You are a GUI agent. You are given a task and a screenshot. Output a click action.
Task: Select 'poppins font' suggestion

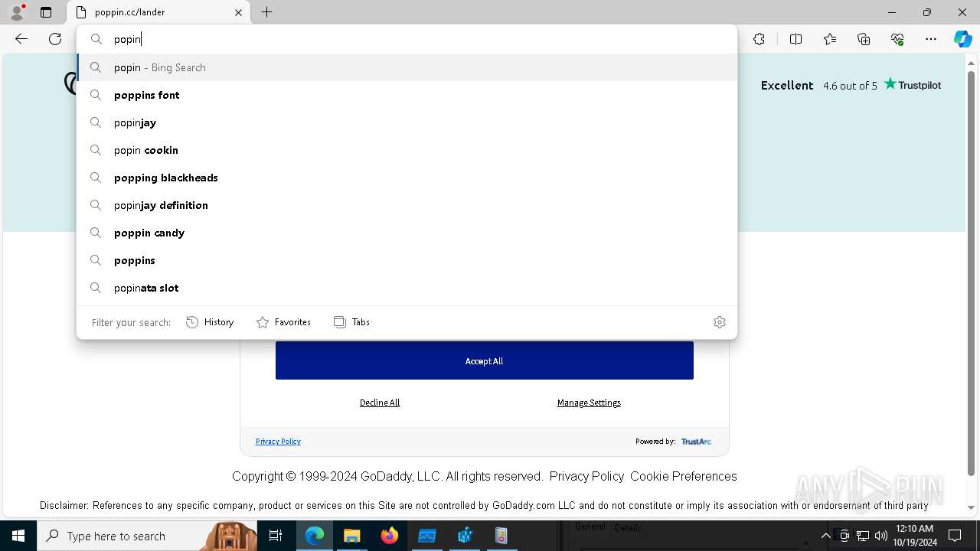[407, 95]
